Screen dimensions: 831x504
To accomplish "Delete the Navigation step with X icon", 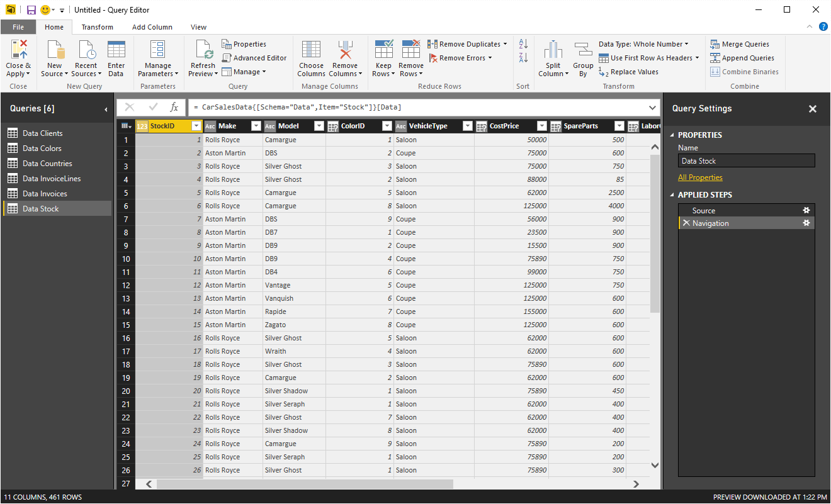I will [686, 223].
